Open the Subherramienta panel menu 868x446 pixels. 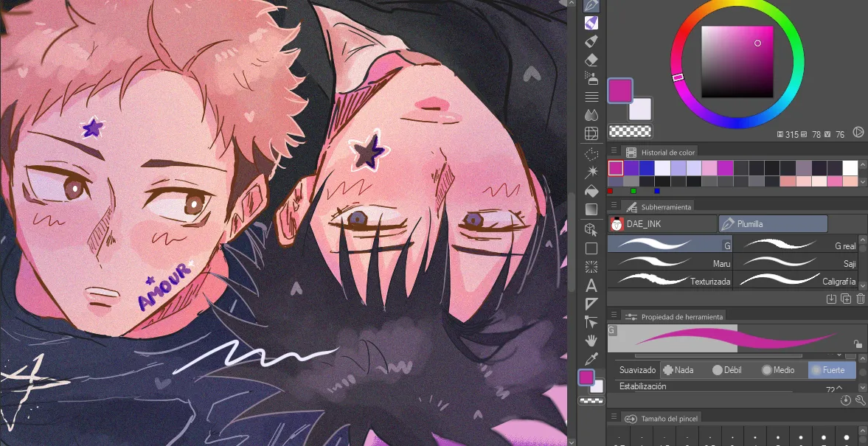(614, 206)
